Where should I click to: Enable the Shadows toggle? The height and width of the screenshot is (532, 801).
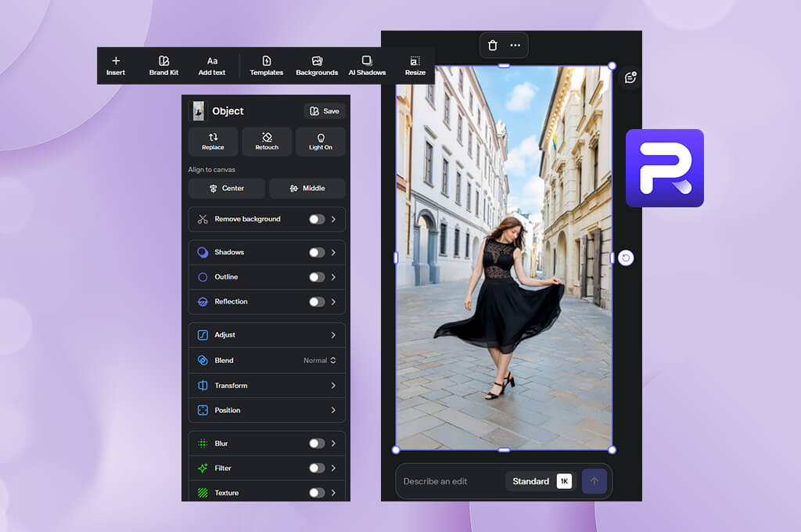[x=317, y=253]
